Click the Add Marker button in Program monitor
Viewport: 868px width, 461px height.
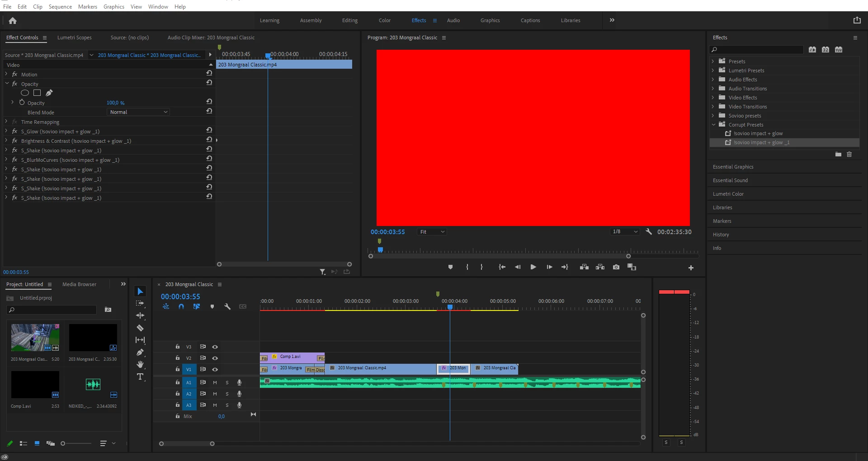coord(450,267)
